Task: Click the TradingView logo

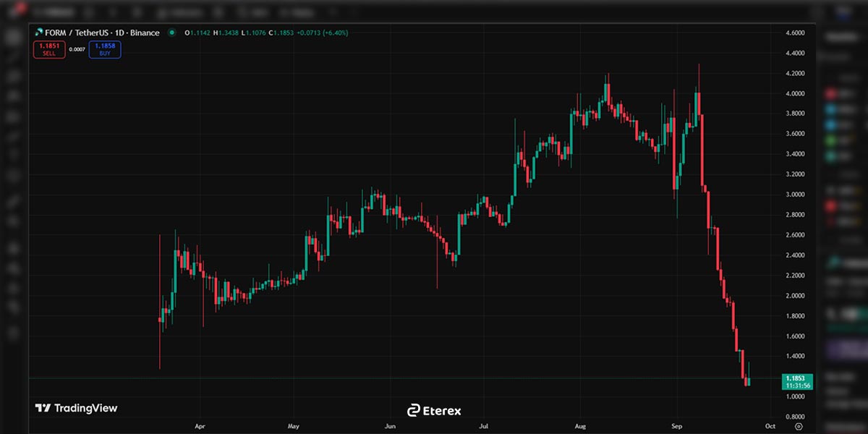Action: [76, 408]
